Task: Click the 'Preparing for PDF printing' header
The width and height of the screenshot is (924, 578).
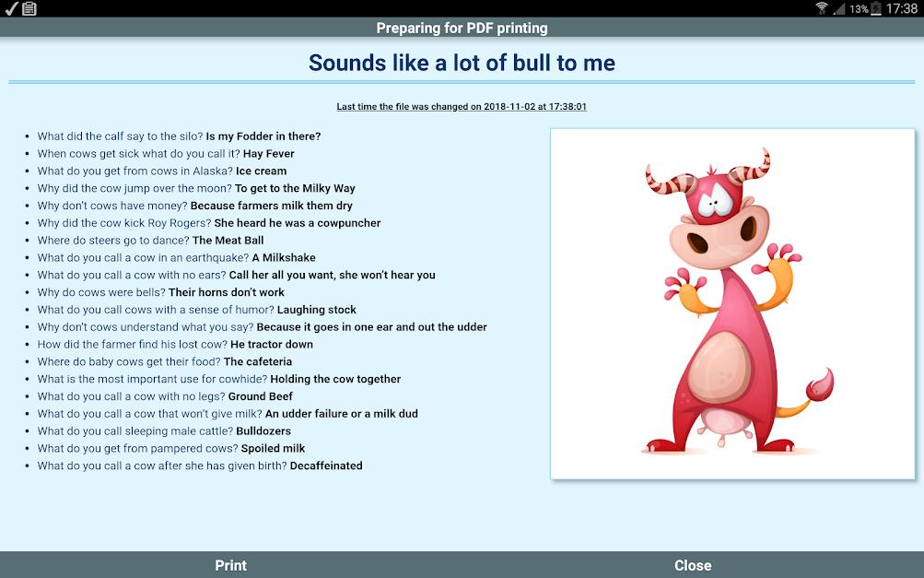Action: (x=462, y=28)
